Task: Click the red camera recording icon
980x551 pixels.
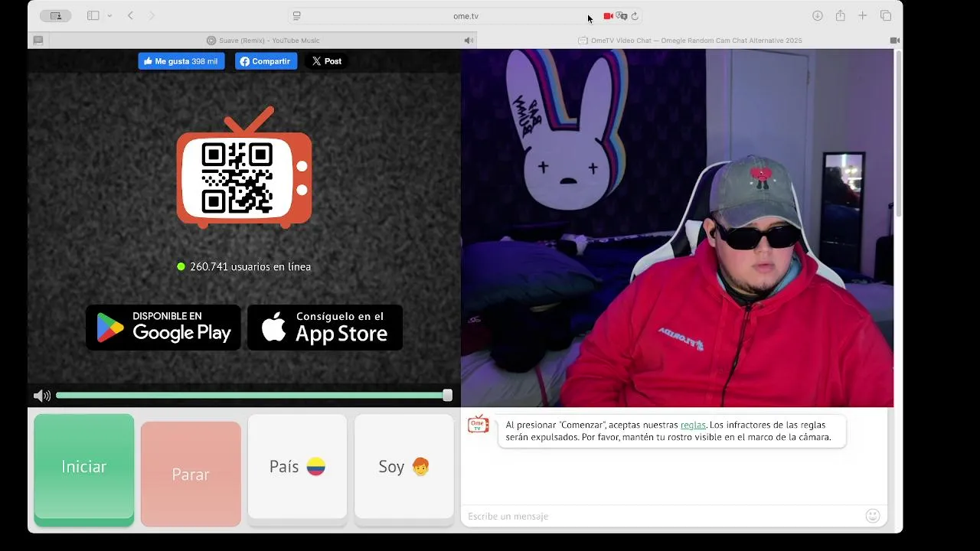Action: point(608,16)
